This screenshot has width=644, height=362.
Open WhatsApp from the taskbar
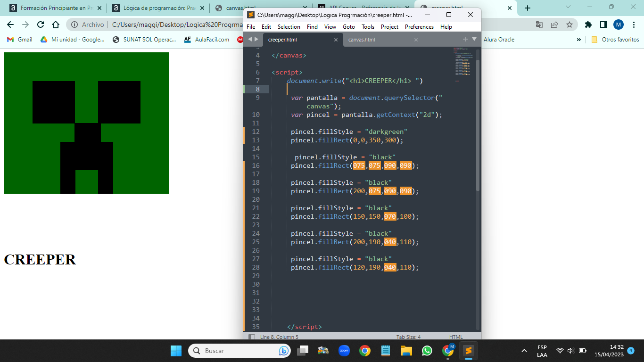(x=427, y=351)
